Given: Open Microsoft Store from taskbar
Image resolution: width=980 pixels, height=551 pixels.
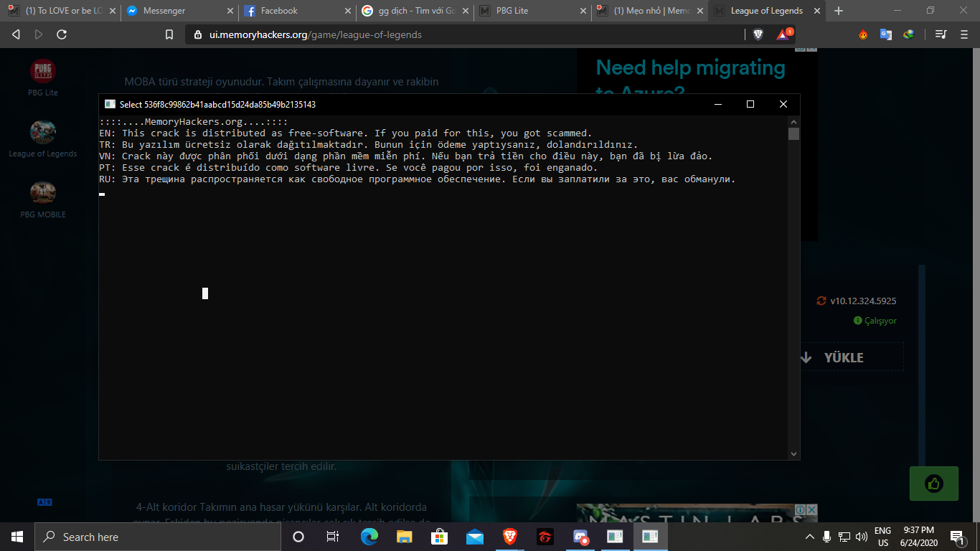Looking at the screenshot, I should pos(439,537).
